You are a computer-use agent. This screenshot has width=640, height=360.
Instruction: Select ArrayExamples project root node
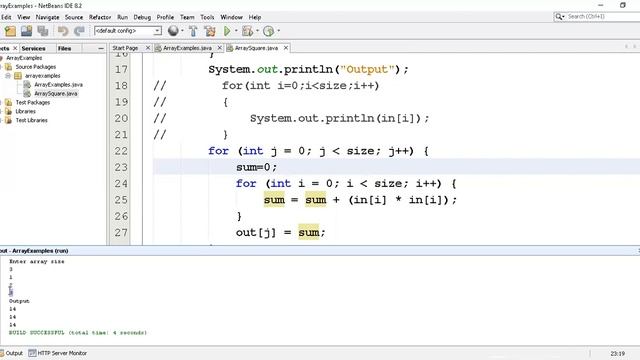tap(24, 58)
